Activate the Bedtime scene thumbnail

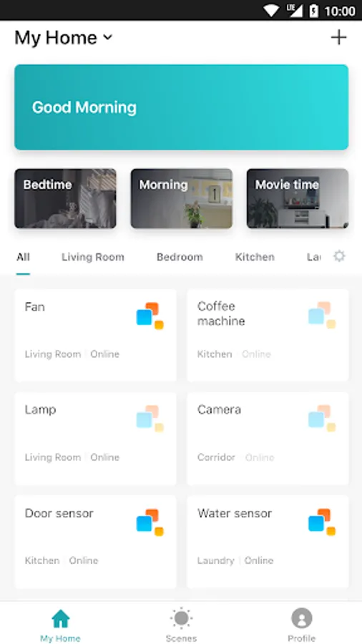point(65,198)
